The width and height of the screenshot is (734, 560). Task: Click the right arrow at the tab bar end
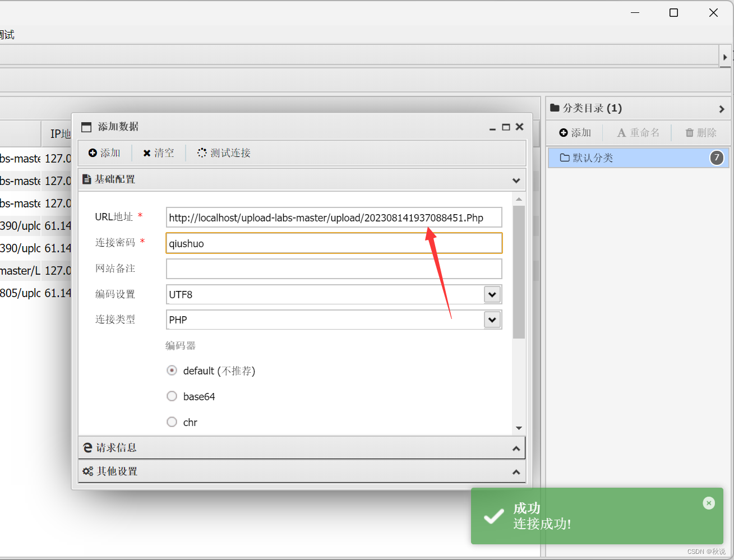tap(725, 57)
